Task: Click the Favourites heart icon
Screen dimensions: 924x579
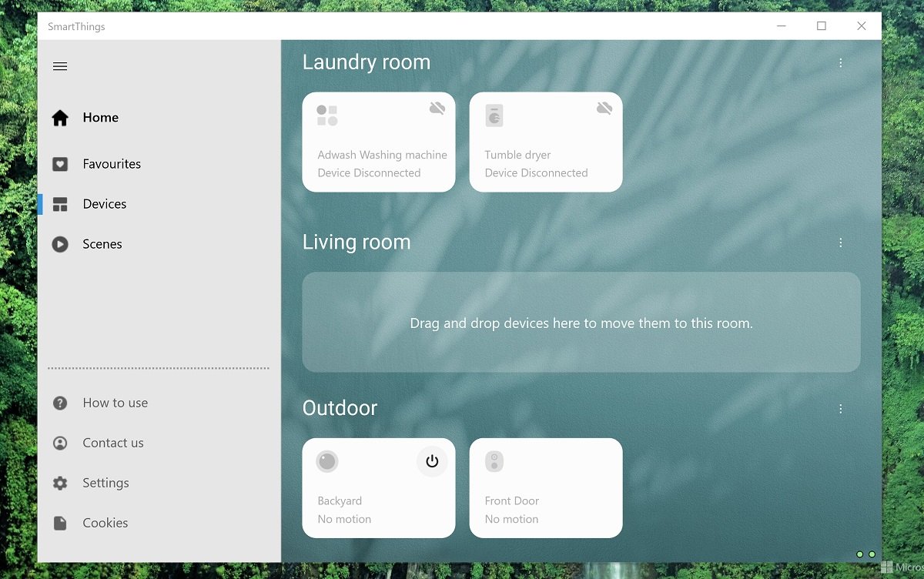Action: point(60,164)
